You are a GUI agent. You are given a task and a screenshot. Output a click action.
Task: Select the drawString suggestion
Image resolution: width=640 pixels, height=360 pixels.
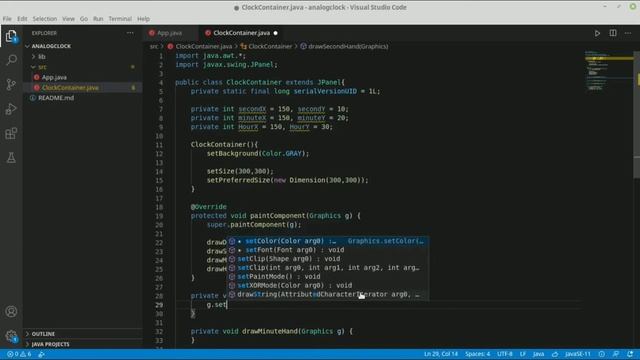coord(328,294)
